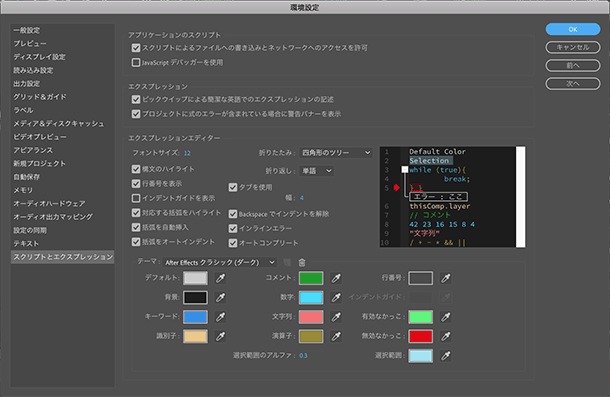This screenshot has width=610, height=397.
Task: Open the コメント green color swatch
Action: point(311,278)
